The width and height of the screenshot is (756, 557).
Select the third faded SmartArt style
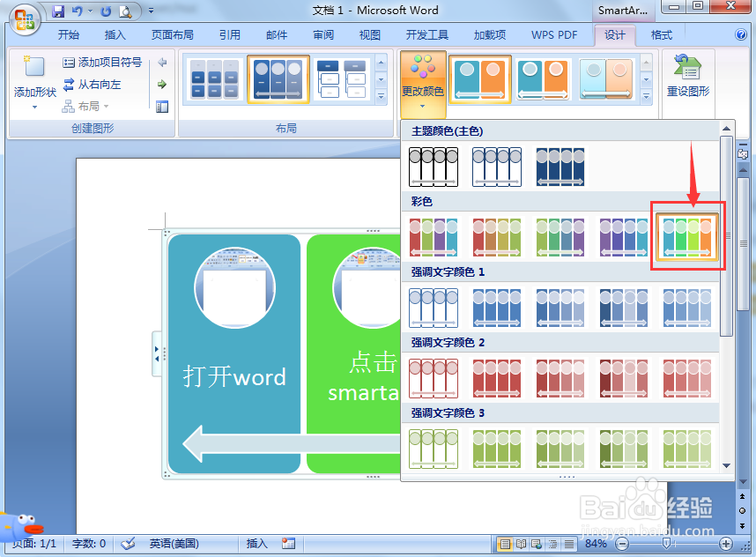point(606,79)
